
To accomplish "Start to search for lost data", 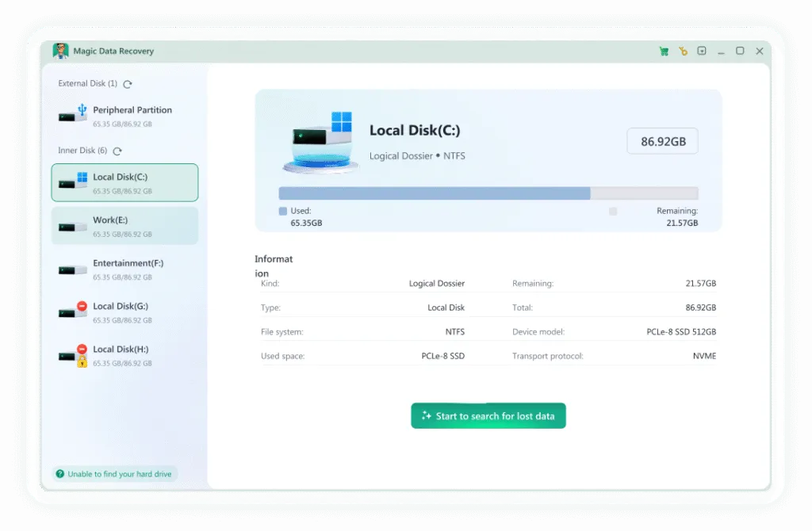I will [x=488, y=415].
